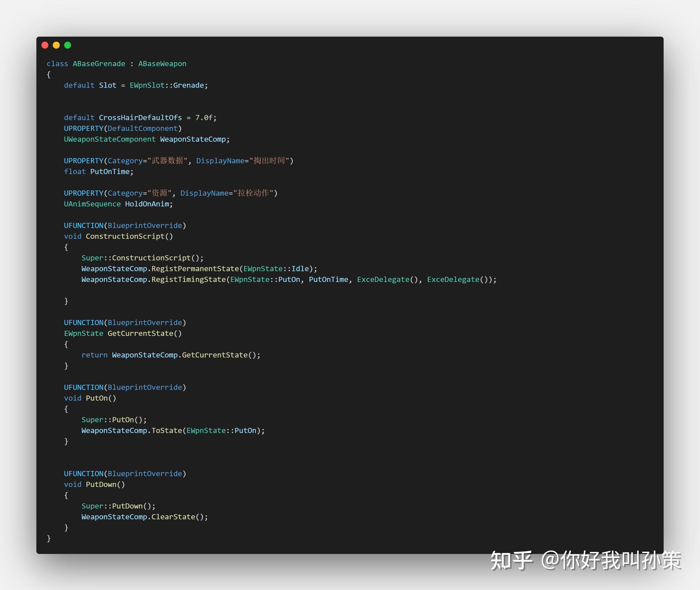Viewport: 700px width, 590px height.
Task: Click the RegistPermanentState method call
Action: point(195,269)
